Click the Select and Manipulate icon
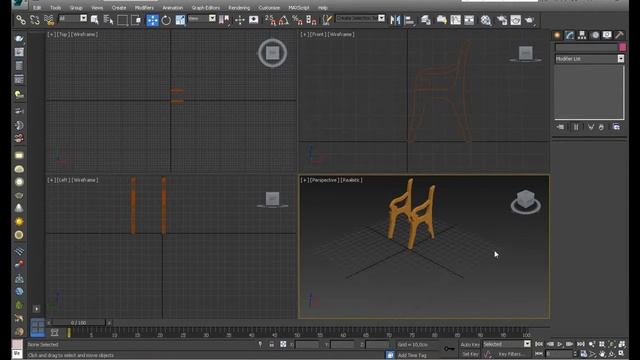This screenshot has width=640, height=360. 240,20
